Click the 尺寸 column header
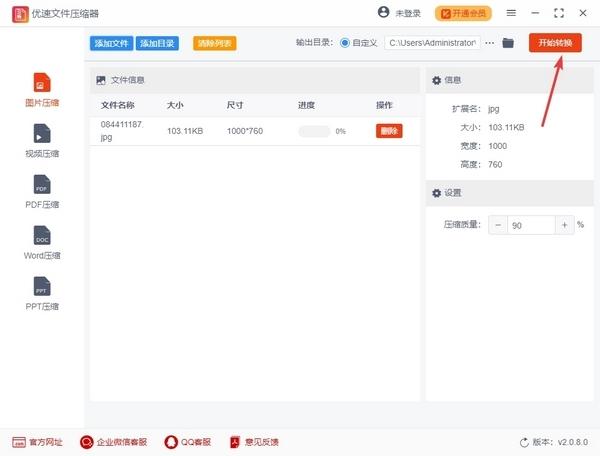 pyautogui.click(x=235, y=105)
